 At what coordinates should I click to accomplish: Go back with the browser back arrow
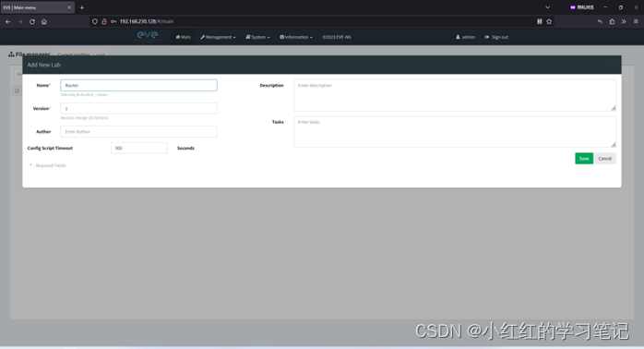pyautogui.click(x=7, y=21)
